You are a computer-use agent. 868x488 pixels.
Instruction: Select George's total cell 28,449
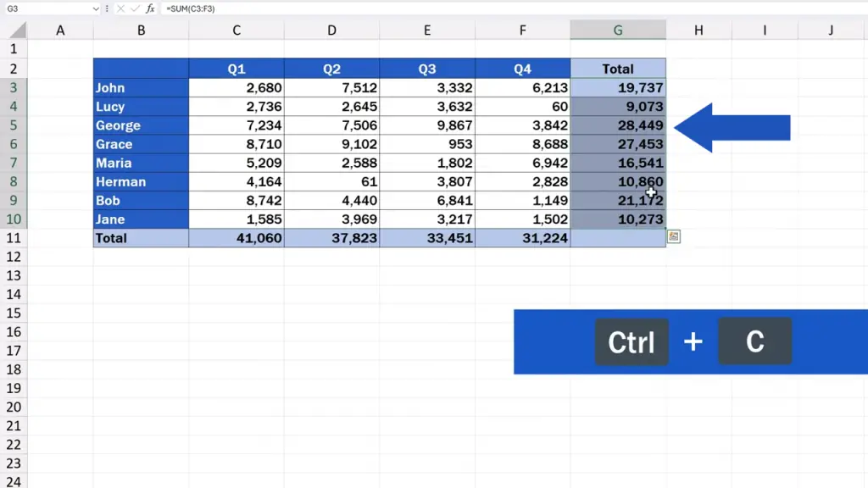click(x=618, y=125)
